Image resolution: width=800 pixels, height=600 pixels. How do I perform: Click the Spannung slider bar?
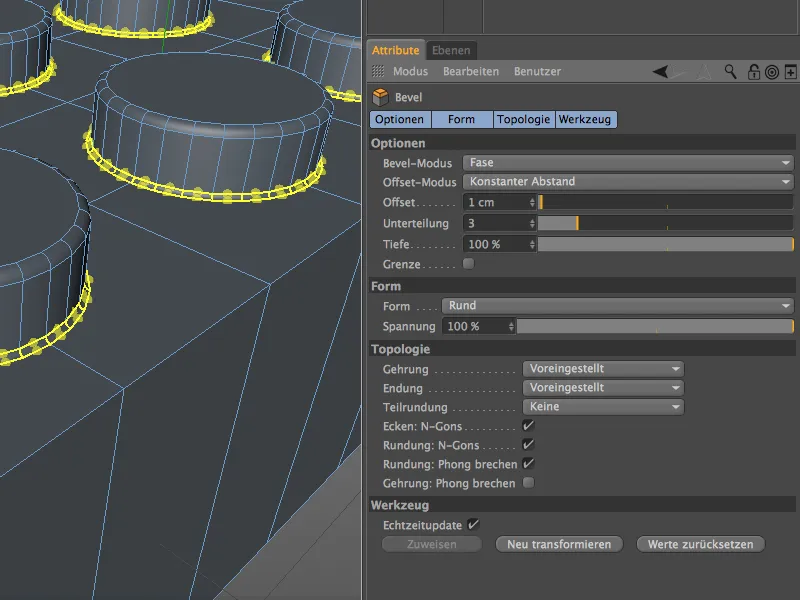click(655, 327)
